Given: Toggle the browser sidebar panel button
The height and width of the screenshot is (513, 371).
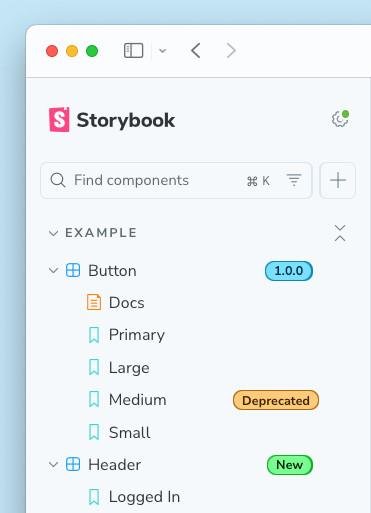Looking at the screenshot, I should coord(134,51).
